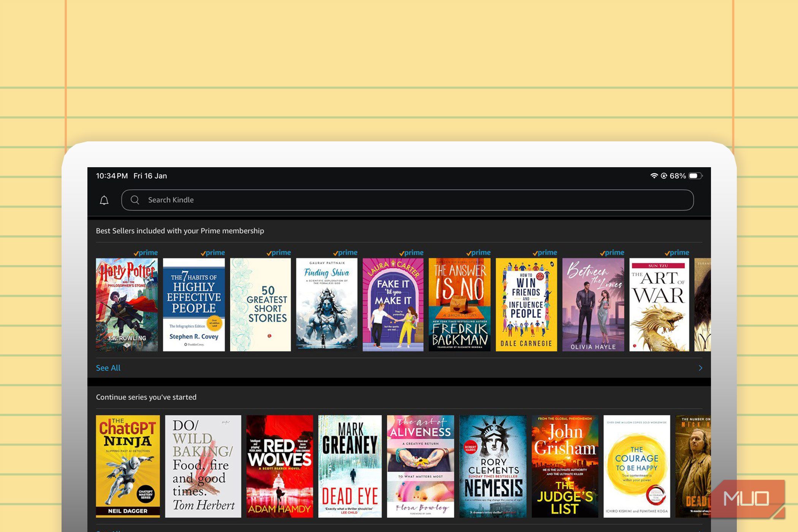Select The 7 Habits of Highly Effective People
Image resolution: width=798 pixels, height=532 pixels.
(194, 303)
